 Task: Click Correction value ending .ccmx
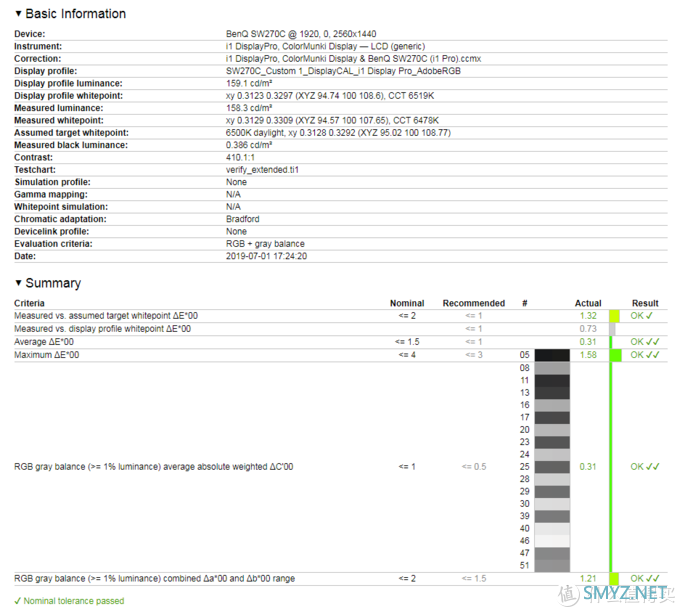pyautogui.click(x=353, y=59)
